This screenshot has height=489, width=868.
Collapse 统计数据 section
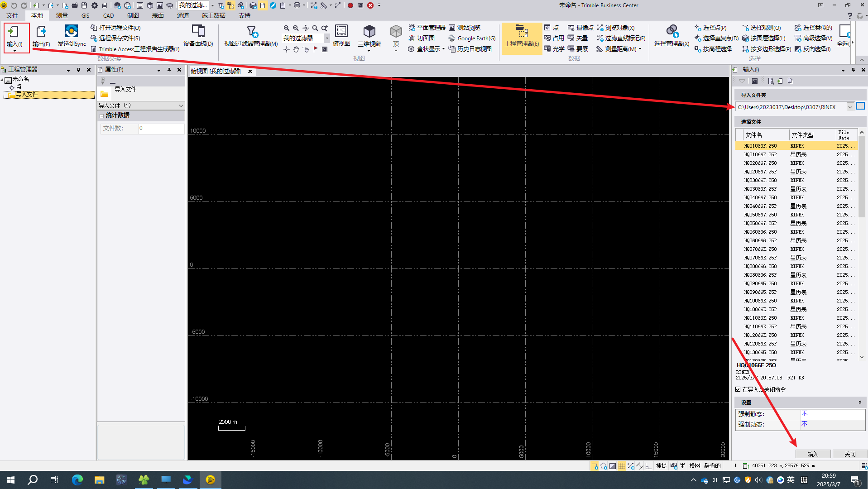102,116
